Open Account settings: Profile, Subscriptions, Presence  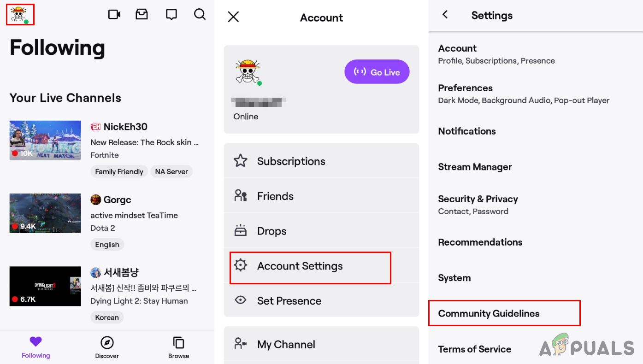[536, 54]
